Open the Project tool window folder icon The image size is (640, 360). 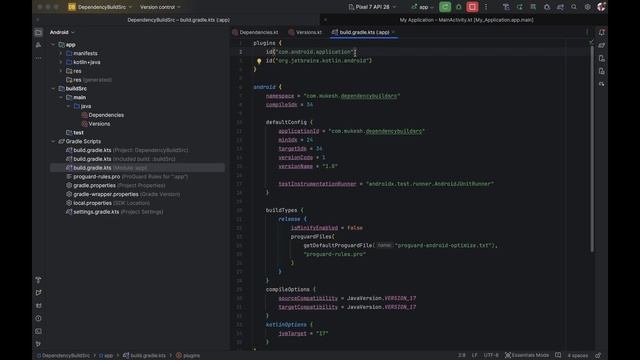click(38, 32)
